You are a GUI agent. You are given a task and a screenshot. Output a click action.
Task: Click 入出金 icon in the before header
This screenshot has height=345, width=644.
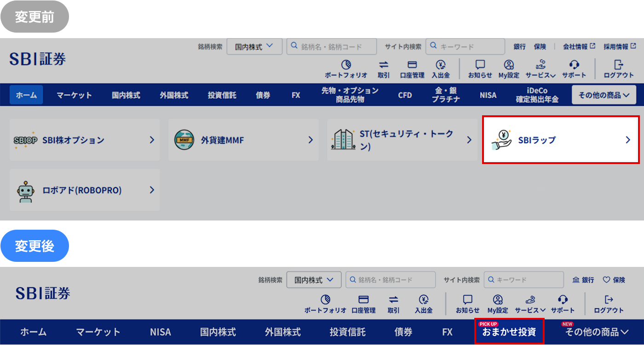click(x=441, y=69)
